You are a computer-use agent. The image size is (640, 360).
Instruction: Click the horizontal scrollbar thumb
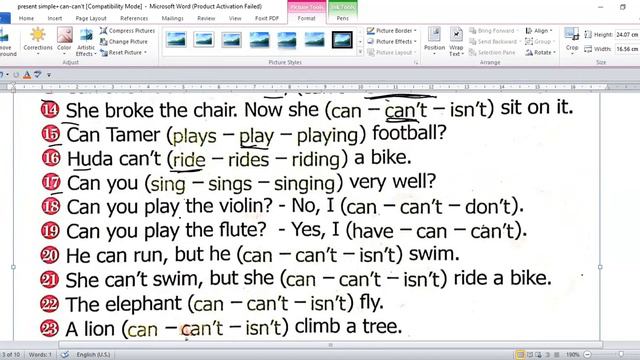click(x=330, y=345)
